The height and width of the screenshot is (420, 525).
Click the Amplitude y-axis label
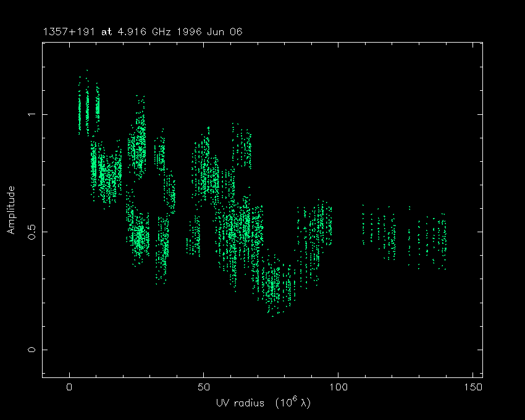tap(11, 211)
